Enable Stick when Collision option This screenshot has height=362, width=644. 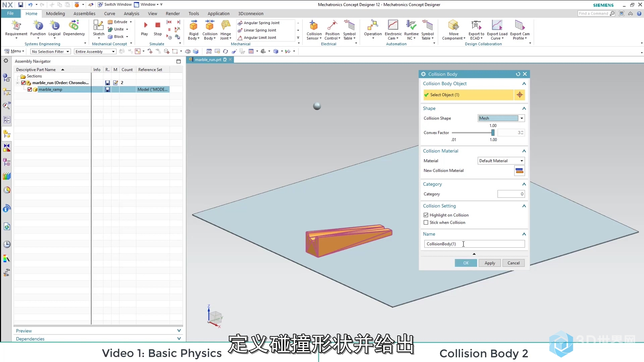click(x=426, y=222)
